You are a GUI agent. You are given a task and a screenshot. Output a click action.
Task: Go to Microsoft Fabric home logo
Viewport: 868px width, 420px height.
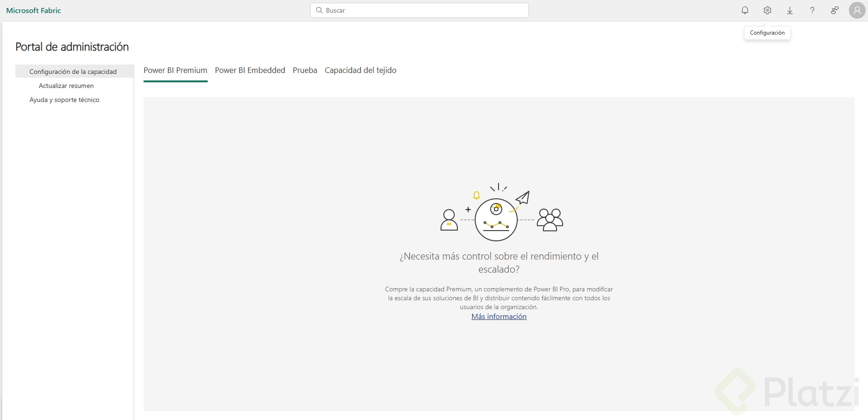[34, 10]
